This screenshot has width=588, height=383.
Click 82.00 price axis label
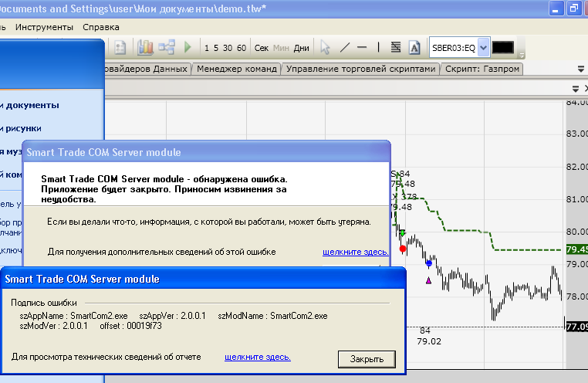tap(576, 167)
